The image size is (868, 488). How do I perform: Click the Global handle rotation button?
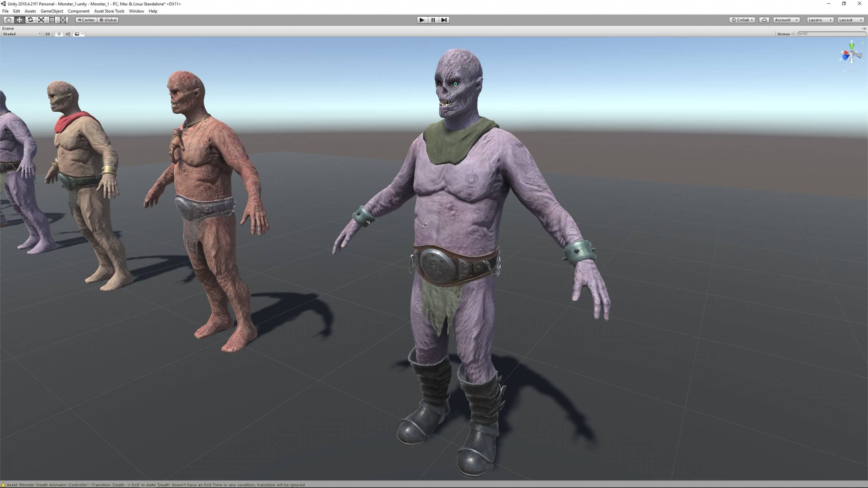pos(108,20)
